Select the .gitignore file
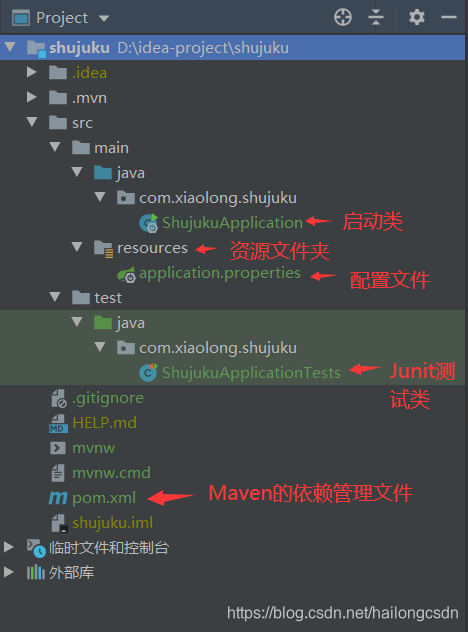The height and width of the screenshot is (632, 468). (108, 398)
